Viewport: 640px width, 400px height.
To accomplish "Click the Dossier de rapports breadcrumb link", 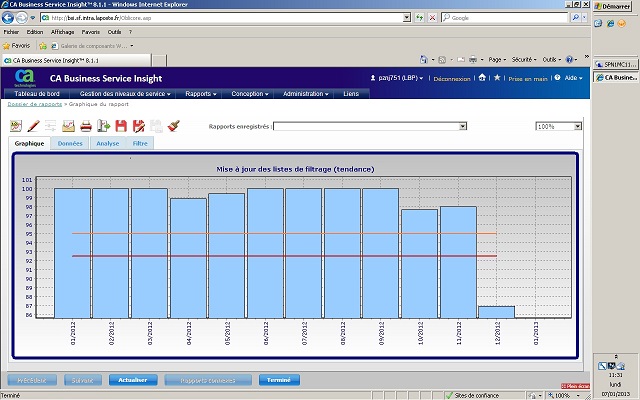I will click(35, 104).
